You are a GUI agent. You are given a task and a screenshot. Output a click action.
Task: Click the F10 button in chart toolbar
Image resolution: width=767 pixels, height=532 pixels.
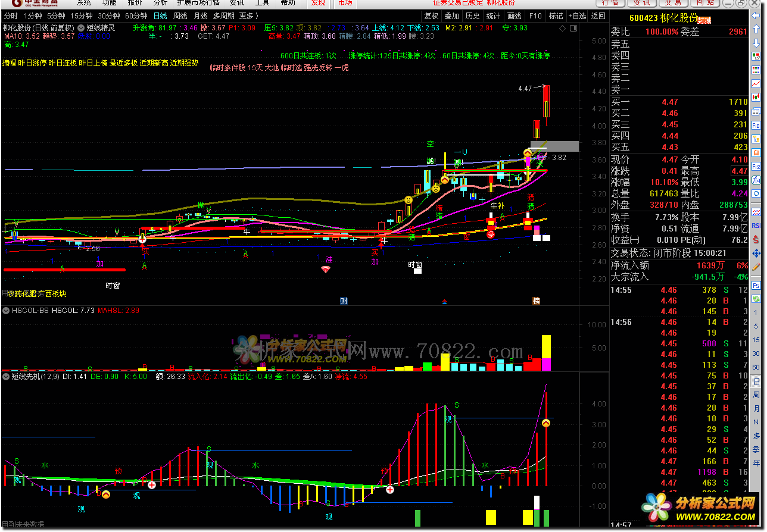pos(535,16)
